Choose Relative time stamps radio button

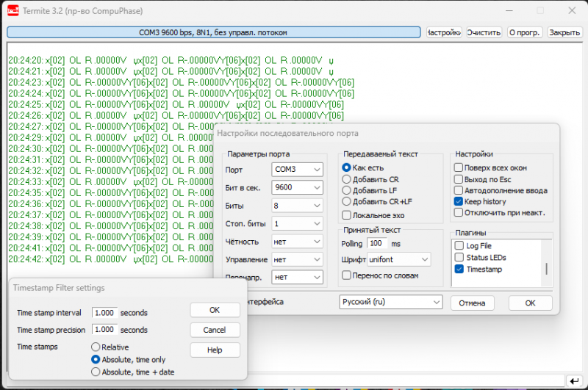point(96,347)
